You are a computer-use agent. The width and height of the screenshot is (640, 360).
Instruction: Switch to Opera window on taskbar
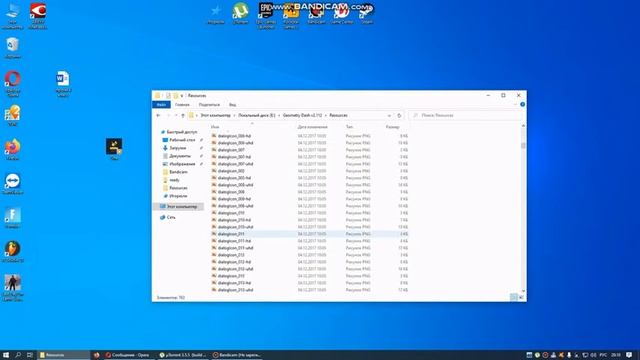tap(129, 355)
